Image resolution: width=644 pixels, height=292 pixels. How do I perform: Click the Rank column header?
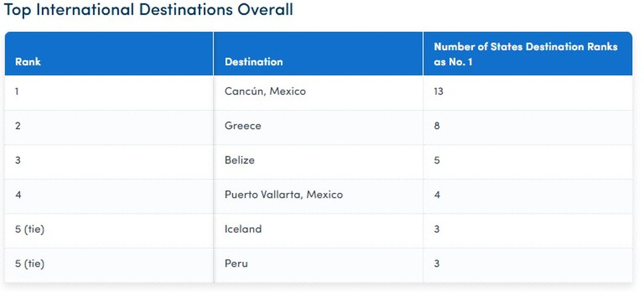[28, 62]
